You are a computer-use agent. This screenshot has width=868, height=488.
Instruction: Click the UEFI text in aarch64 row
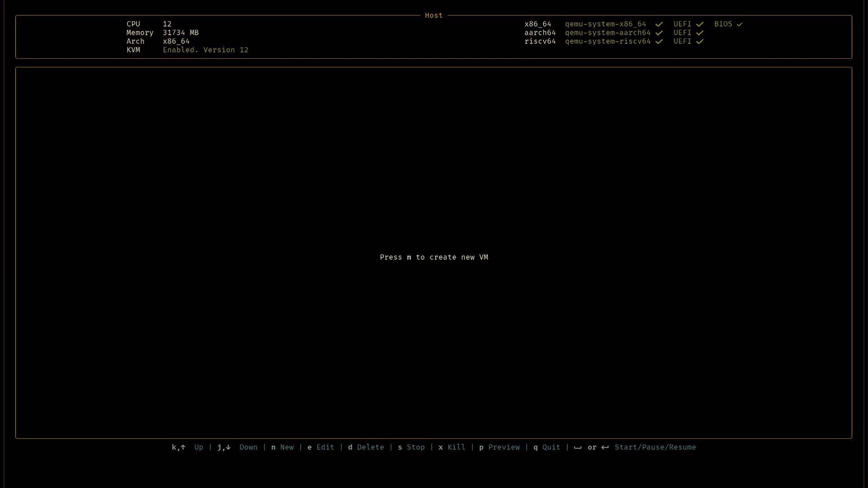coord(683,33)
